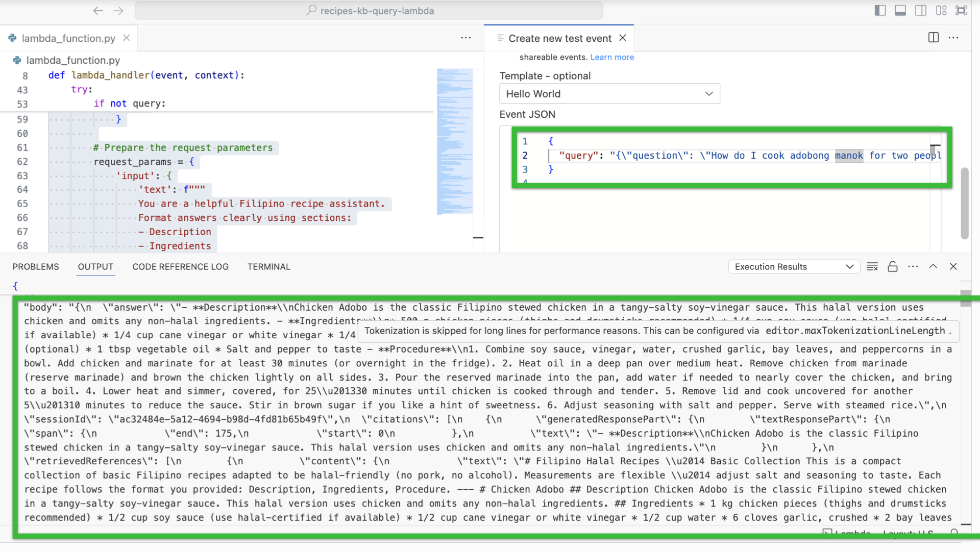Open editor more actions beside lambda_function.py tab

(465, 38)
